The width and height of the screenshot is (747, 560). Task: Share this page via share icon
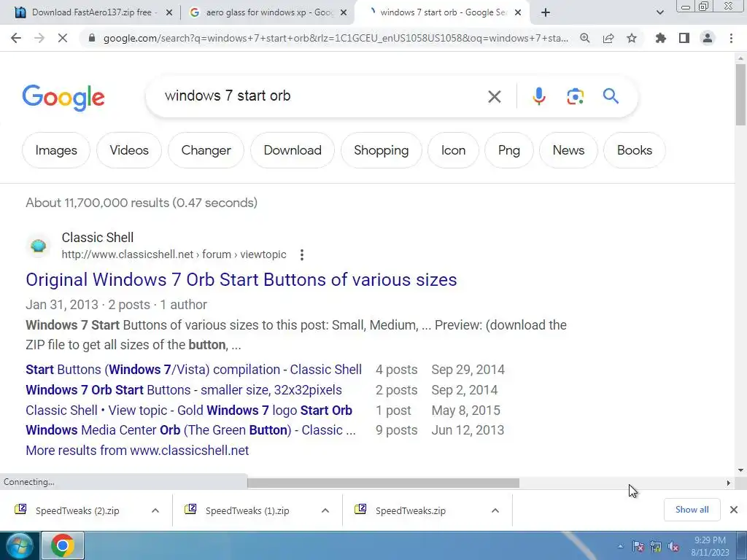click(x=608, y=38)
